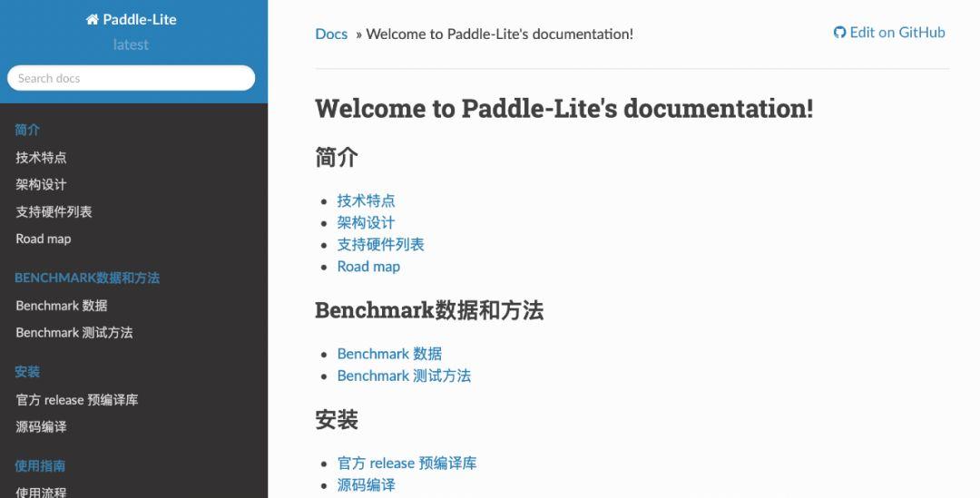The height and width of the screenshot is (498, 980).
Task: Follow 官方 release 预编译库 link in content
Action: pyautogui.click(x=407, y=463)
